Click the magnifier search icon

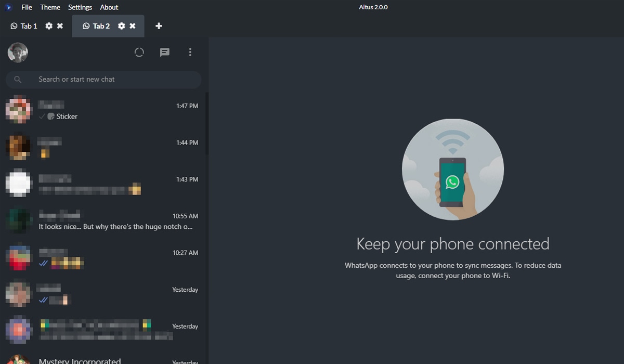[x=18, y=80]
